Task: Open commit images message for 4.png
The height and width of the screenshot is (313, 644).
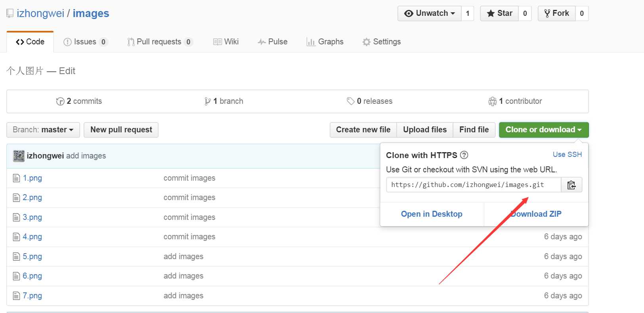Action: click(x=189, y=237)
